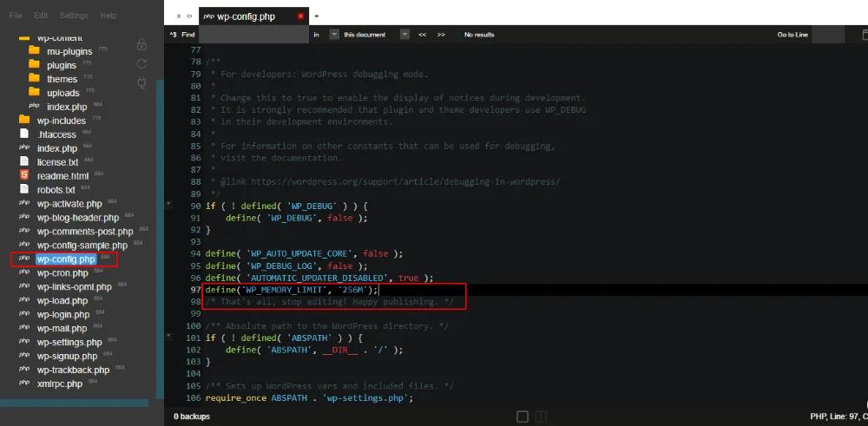
Task: Open the Edit menu
Action: pyautogui.click(x=41, y=16)
